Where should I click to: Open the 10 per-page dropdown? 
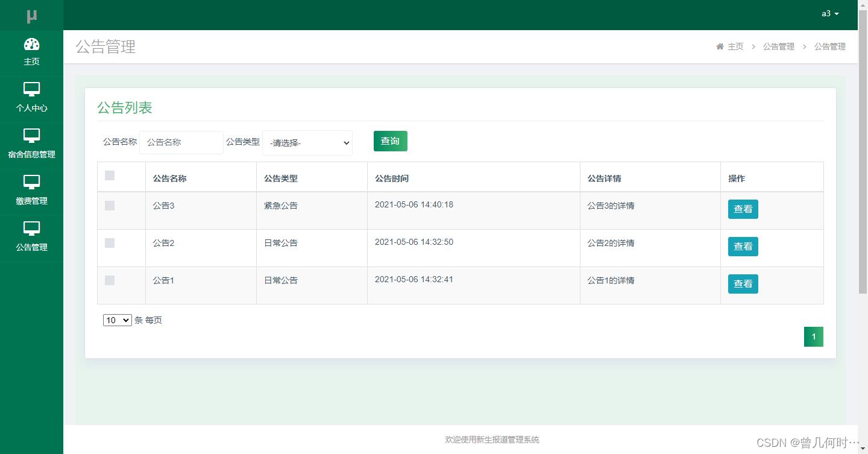[x=118, y=320]
